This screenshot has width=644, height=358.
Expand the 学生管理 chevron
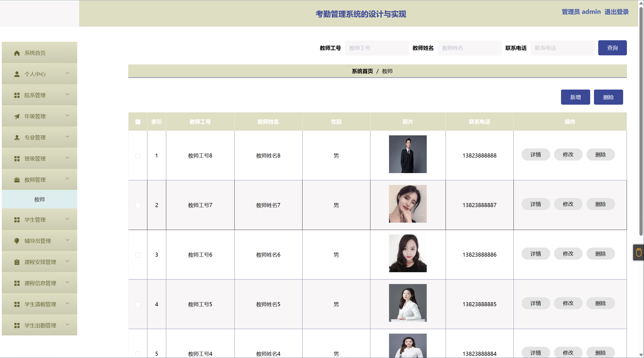[67, 219]
